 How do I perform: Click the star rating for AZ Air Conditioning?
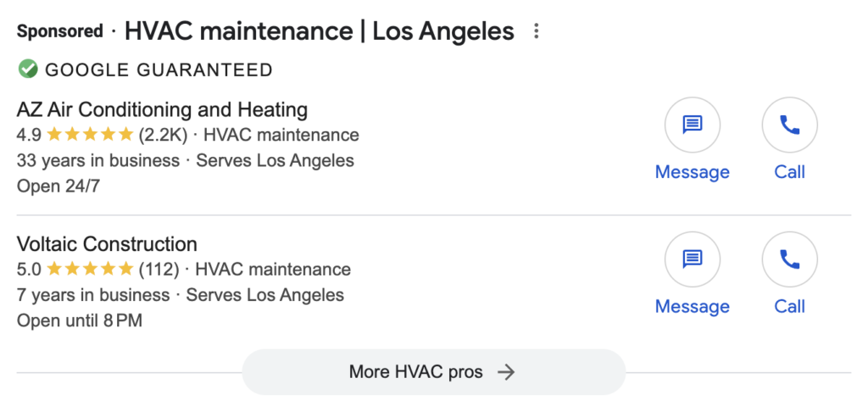[x=90, y=135]
